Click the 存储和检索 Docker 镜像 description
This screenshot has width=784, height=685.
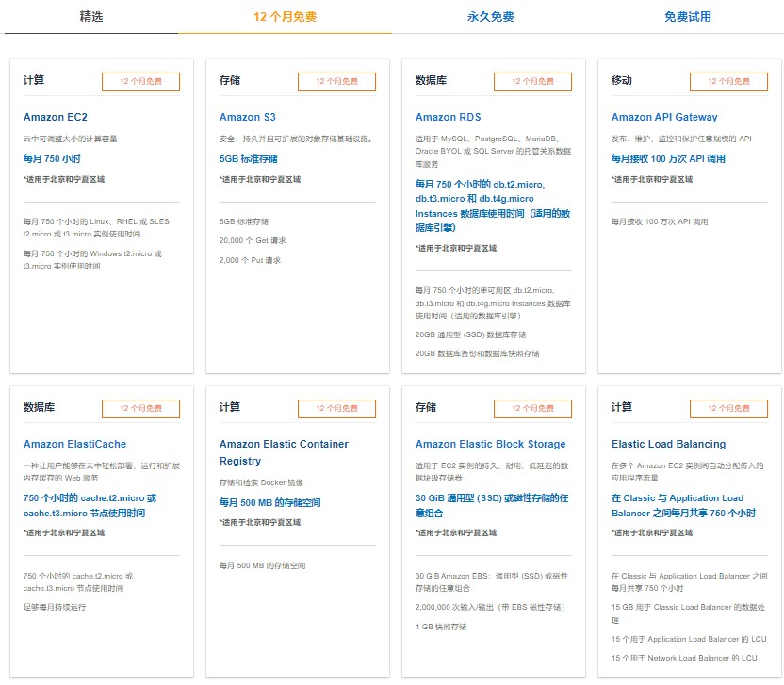tap(262, 482)
